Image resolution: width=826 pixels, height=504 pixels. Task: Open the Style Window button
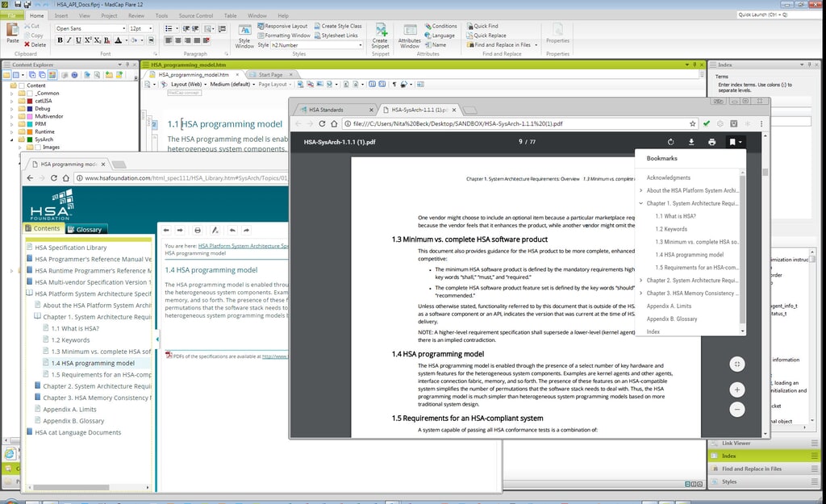point(244,35)
